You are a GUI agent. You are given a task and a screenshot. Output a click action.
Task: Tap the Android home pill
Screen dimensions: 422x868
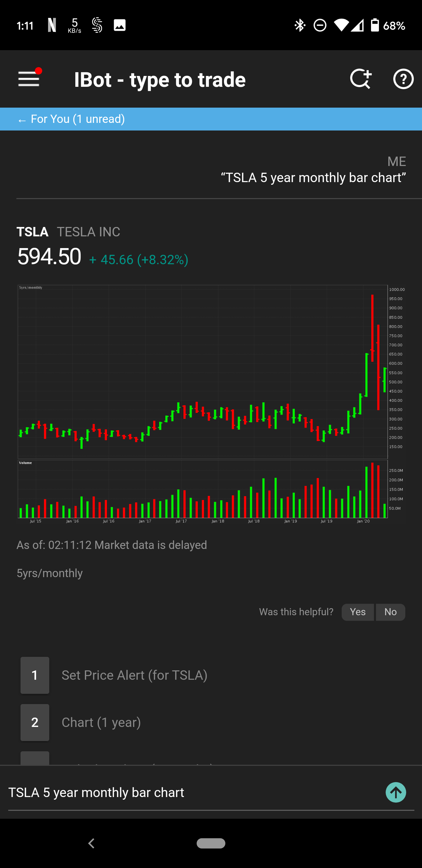211,843
